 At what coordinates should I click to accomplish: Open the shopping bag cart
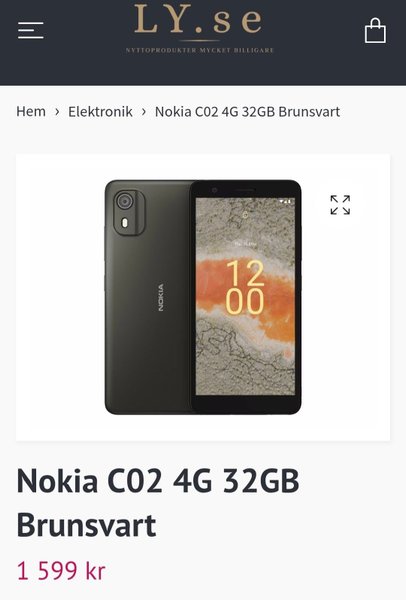click(x=375, y=31)
